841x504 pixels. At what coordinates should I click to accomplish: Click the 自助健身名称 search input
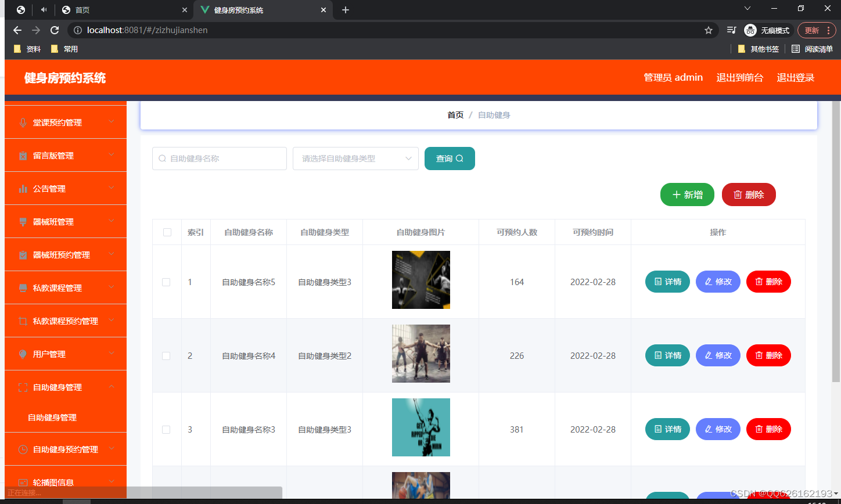[x=220, y=159]
